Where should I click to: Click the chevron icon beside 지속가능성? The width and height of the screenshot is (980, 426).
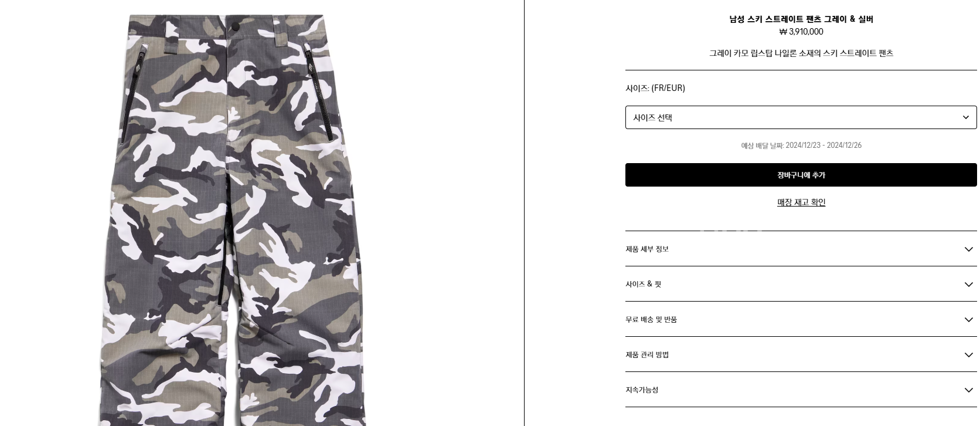pos(968,390)
